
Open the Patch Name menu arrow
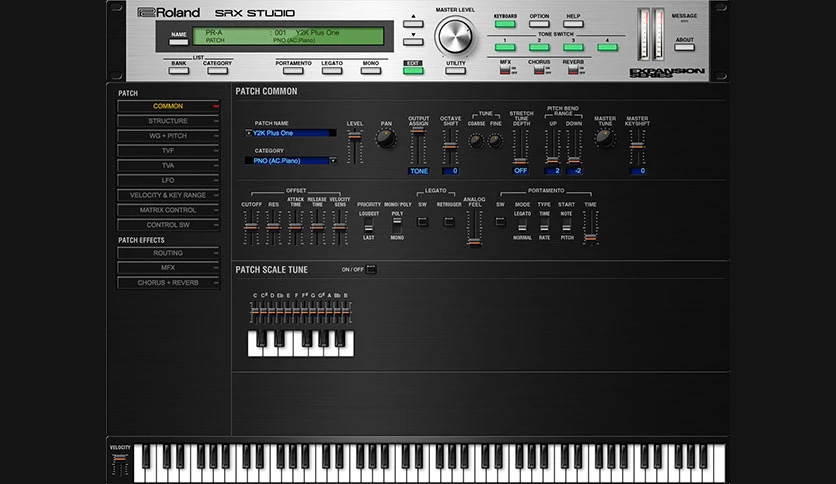click(248, 133)
